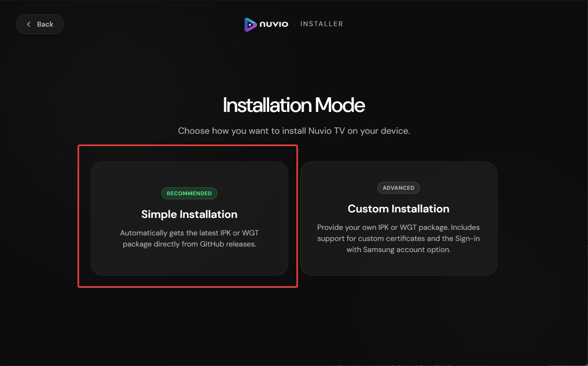Choose the Custom Installation card
Viewport: 588px width, 366px height.
pos(398,218)
